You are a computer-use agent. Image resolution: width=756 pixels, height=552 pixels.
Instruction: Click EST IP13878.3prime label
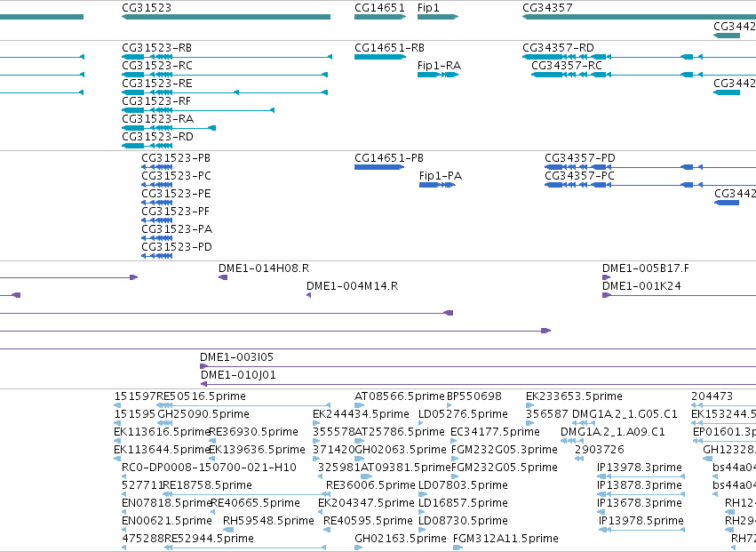[640, 485]
